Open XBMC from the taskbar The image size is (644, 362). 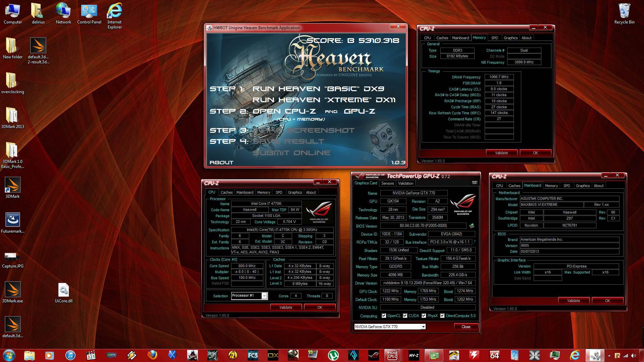tap(111, 355)
